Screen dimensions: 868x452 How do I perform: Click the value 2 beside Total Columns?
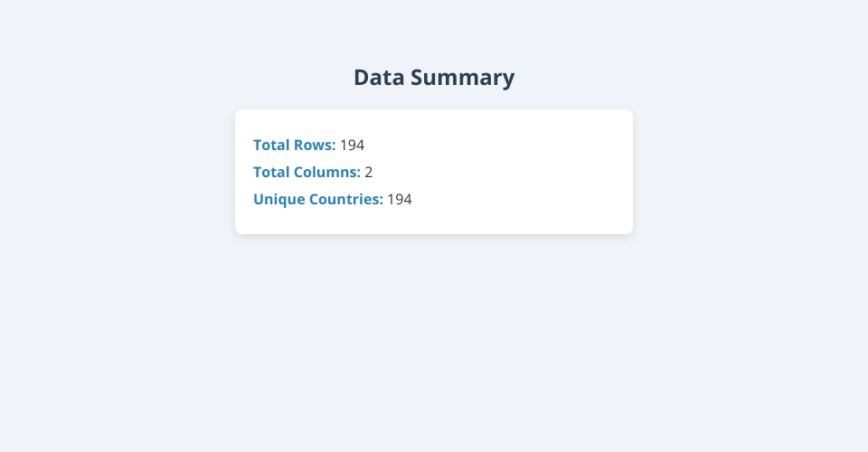click(x=369, y=172)
